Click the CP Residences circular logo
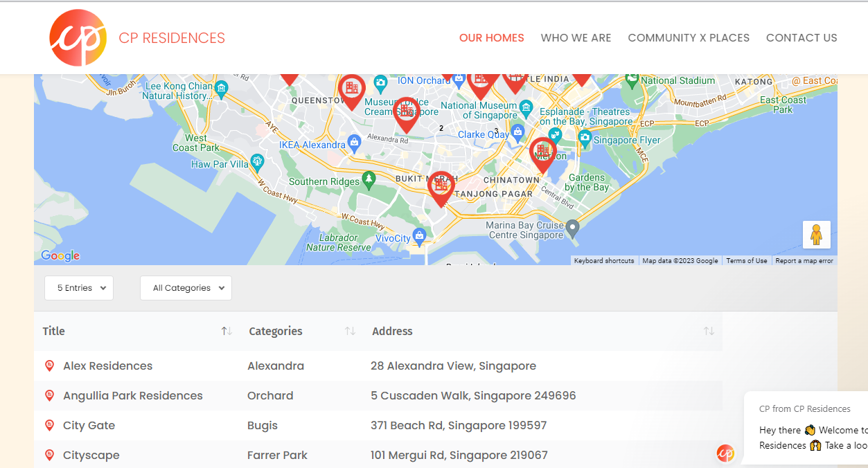The width and height of the screenshot is (868, 468). pos(78,37)
